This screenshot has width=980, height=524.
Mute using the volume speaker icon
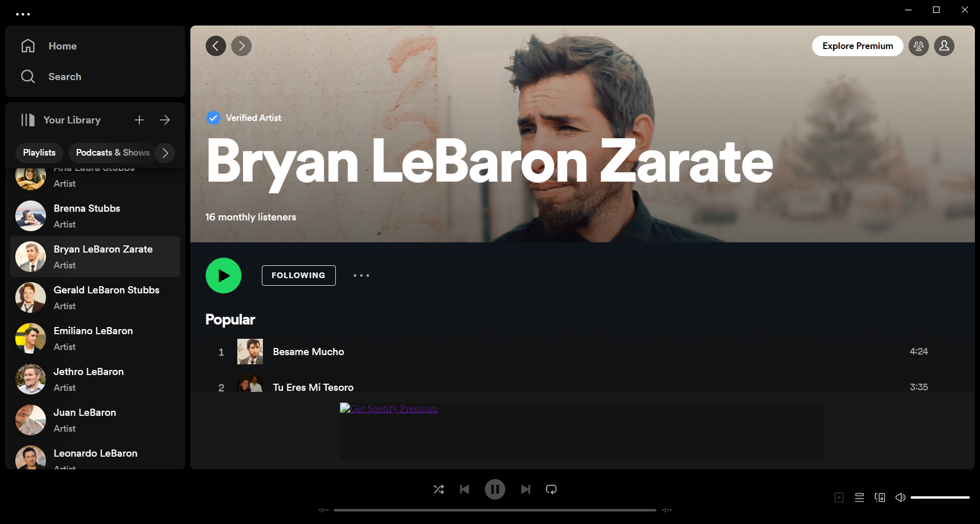900,497
